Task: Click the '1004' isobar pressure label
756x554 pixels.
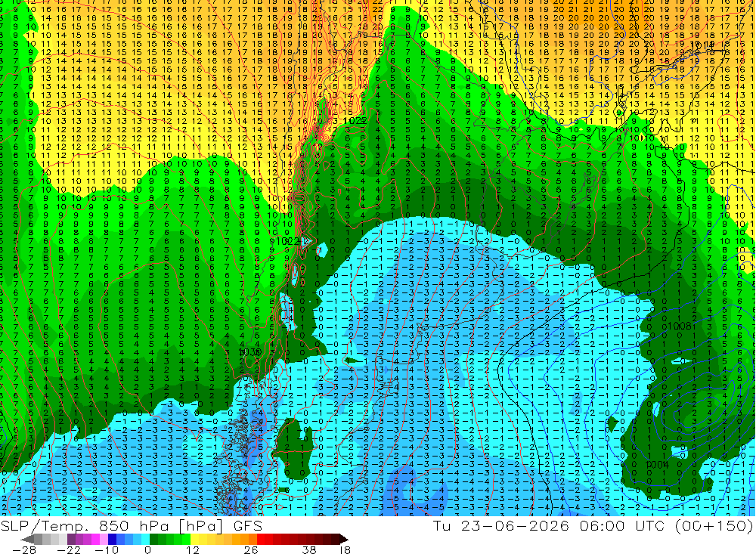Action: 657,464
